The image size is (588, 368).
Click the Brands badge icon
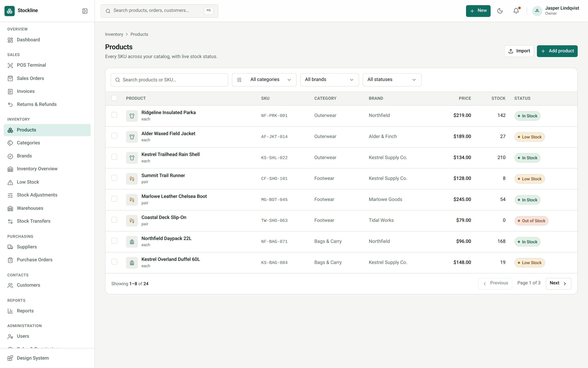[x=10, y=156]
